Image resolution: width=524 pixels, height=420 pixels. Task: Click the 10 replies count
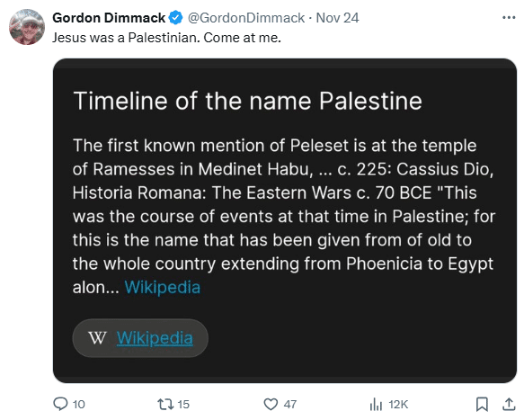(79, 405)
